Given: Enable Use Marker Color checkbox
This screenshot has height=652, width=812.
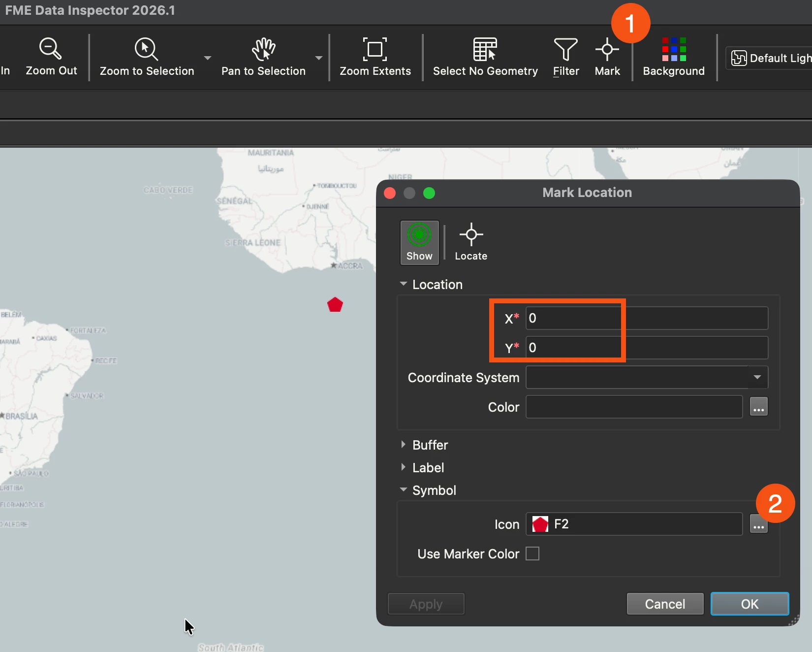Looking at the screenshot, I should tap(532, 554).
